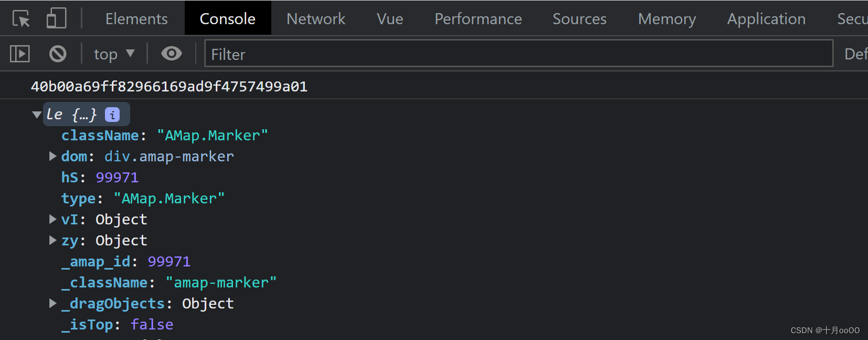Show the console sidebar panel icon
Viewport: 868px width, 340px height.
point(20,54)
